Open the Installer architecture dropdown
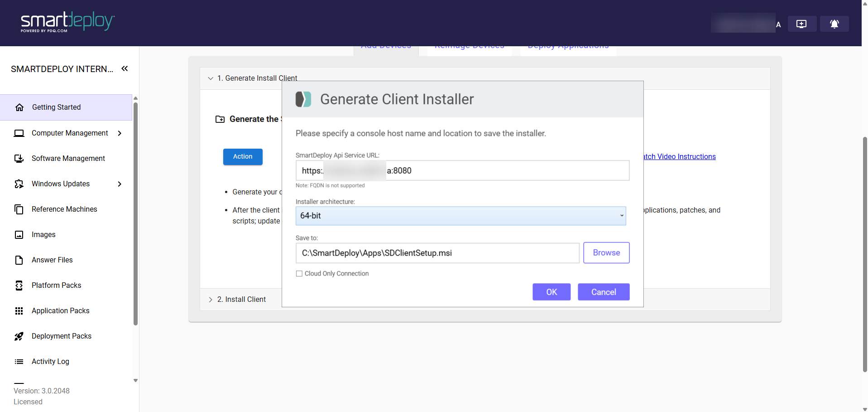Viewport: 868px width, 412px height. point(460,216)
